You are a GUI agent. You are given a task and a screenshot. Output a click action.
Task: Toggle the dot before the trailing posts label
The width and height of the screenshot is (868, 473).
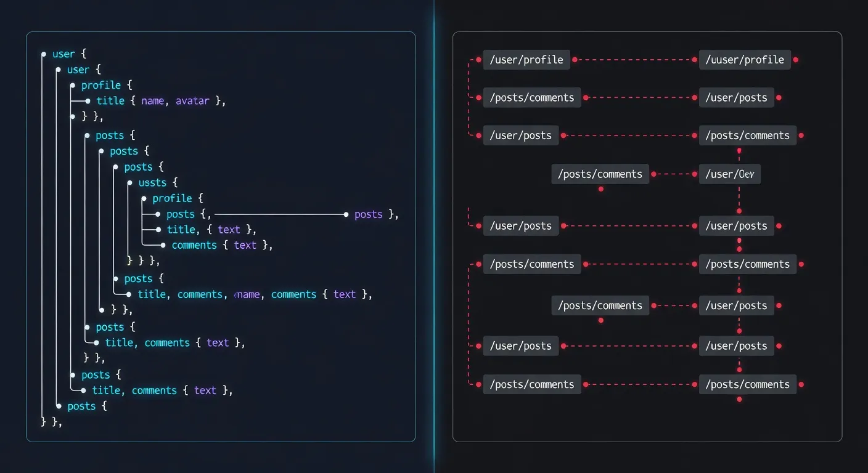coord(346,214)
